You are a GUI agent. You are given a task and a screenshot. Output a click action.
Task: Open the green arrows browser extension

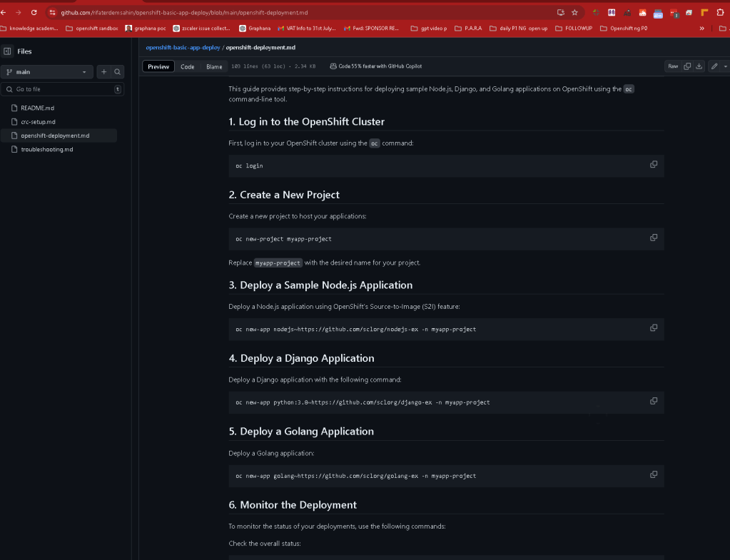(596, 13)
